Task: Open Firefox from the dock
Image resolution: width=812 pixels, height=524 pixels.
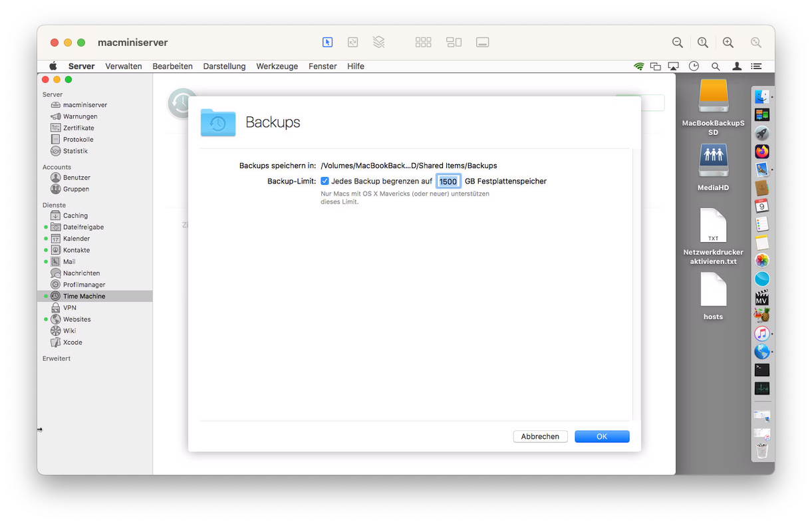Action: coord(762,152)
